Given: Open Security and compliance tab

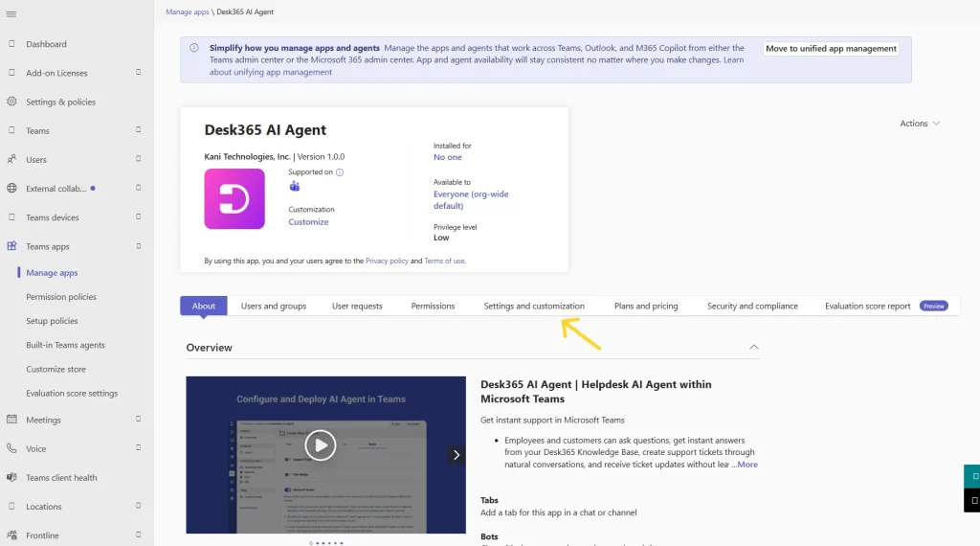Looking at the screenshot, I should [752, 306].
